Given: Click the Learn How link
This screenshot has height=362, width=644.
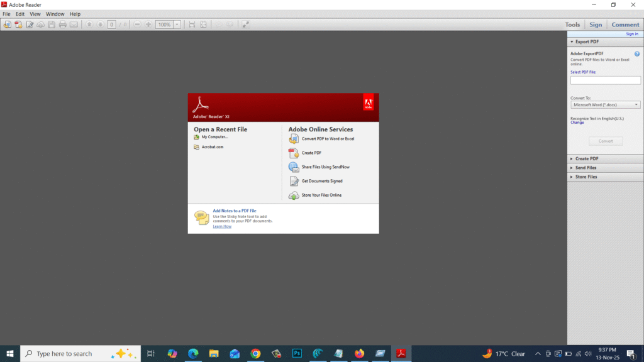Looking at the screenshot, I should coord(221,226).
